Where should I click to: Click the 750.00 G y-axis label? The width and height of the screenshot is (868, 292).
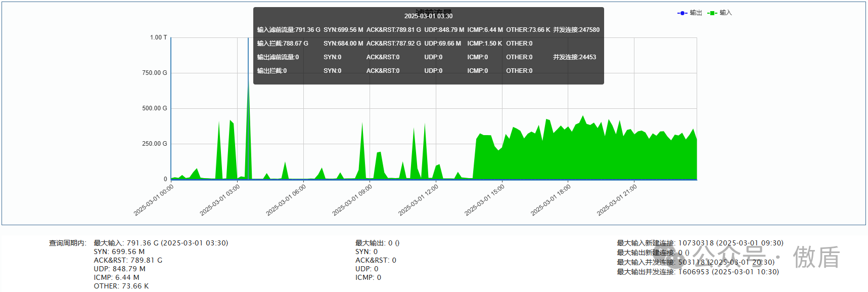(154, 73)
